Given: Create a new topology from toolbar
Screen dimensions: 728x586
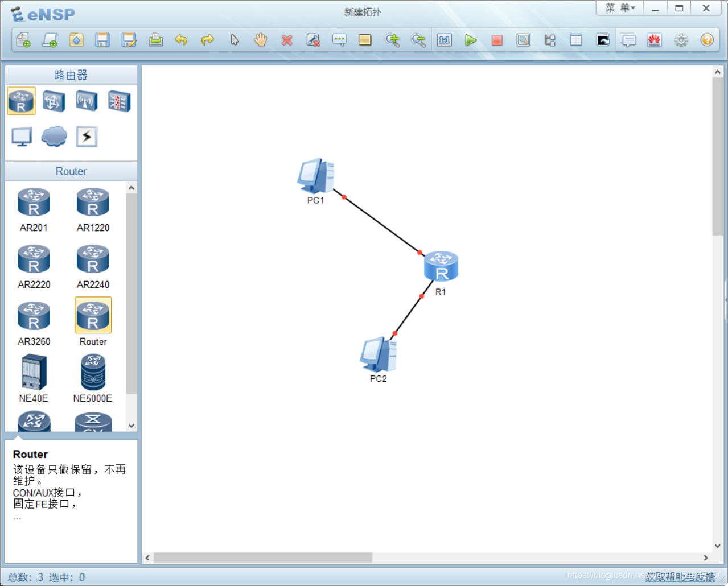Looking at the screenshot, I should coord(23,40).
